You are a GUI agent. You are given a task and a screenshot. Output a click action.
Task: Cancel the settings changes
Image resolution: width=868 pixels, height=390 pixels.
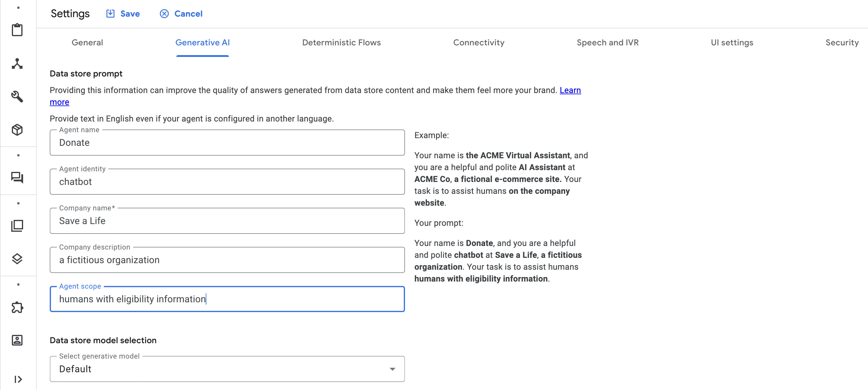pos(181,14)
